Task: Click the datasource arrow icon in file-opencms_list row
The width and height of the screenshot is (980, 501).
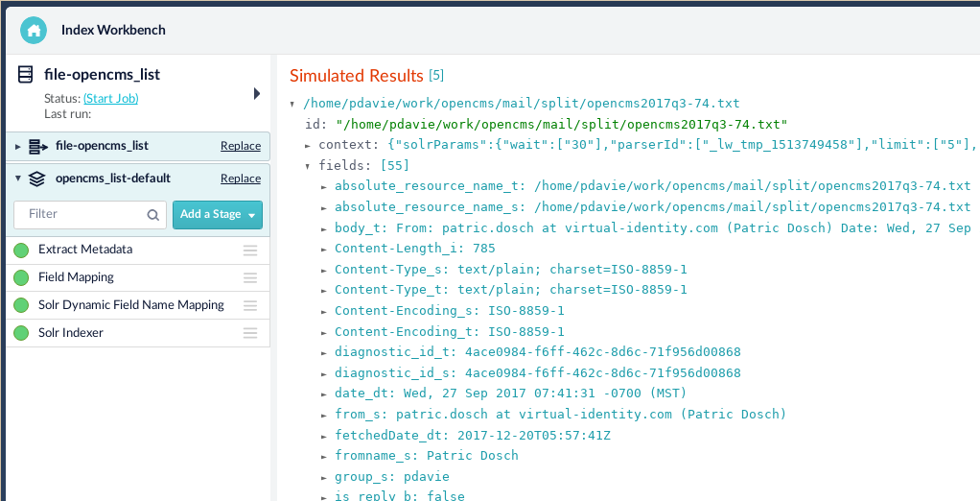Action: point(38,146)
